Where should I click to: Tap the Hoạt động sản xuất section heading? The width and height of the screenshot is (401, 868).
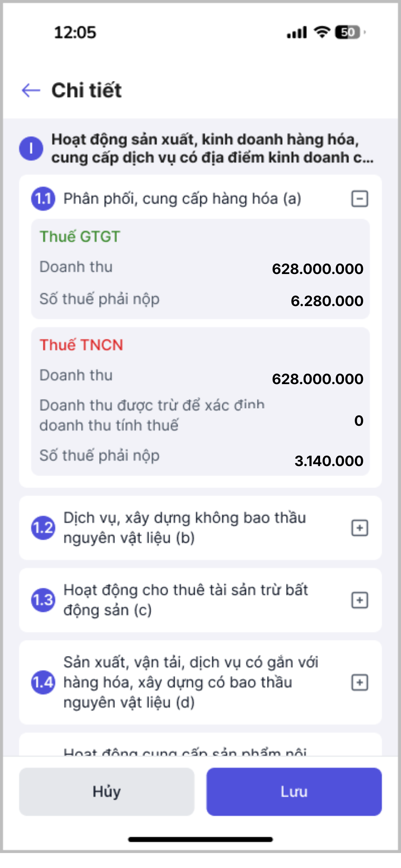coord(212,148)
